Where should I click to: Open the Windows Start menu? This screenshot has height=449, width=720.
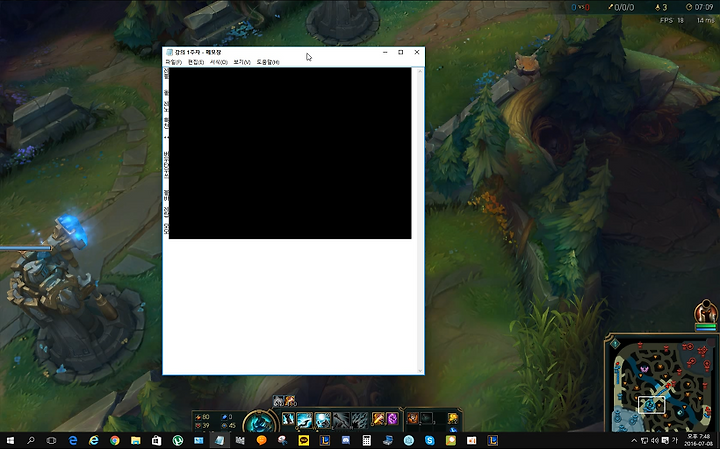pos(10,441)
